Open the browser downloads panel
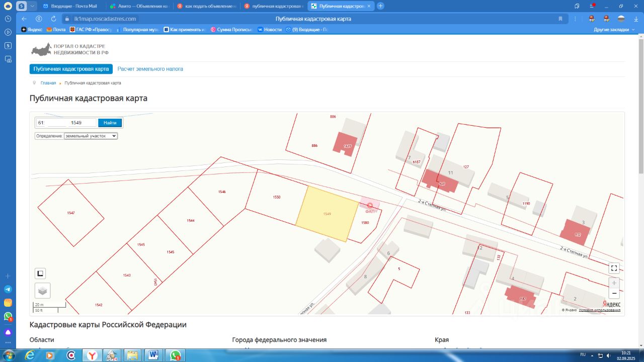 coord(636,19)
